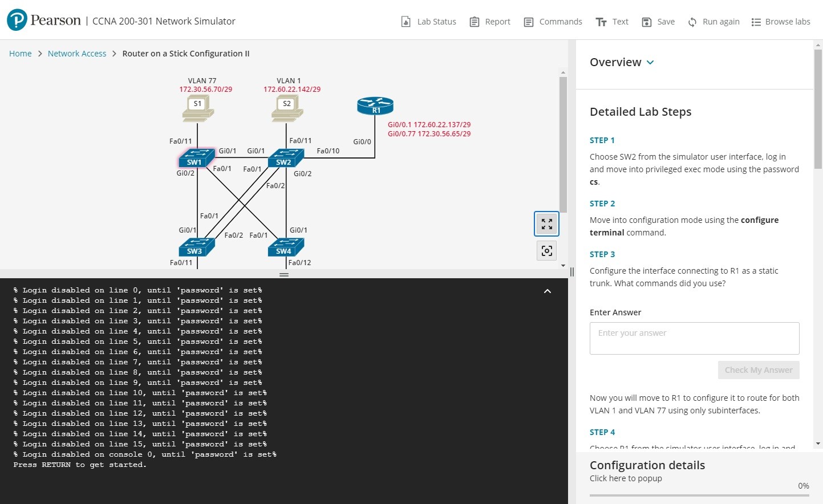Click the Enter your answer field
This screenshot has width=823, height=504.
694,338
